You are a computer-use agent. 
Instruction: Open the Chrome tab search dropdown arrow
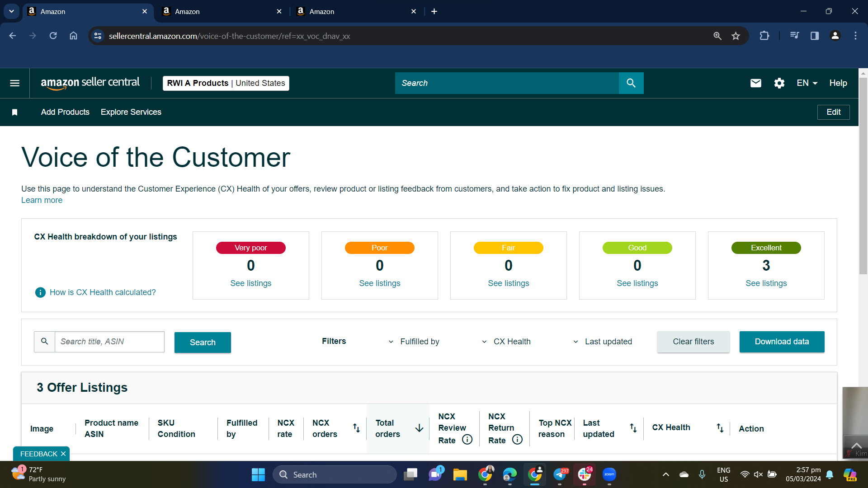pos(11,11)
